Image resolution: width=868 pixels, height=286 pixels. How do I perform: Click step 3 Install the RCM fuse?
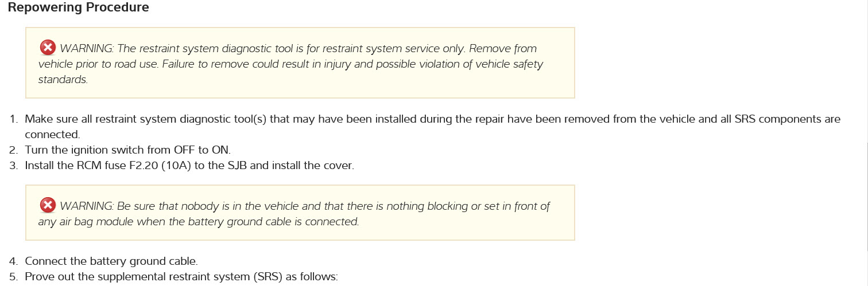189,166
